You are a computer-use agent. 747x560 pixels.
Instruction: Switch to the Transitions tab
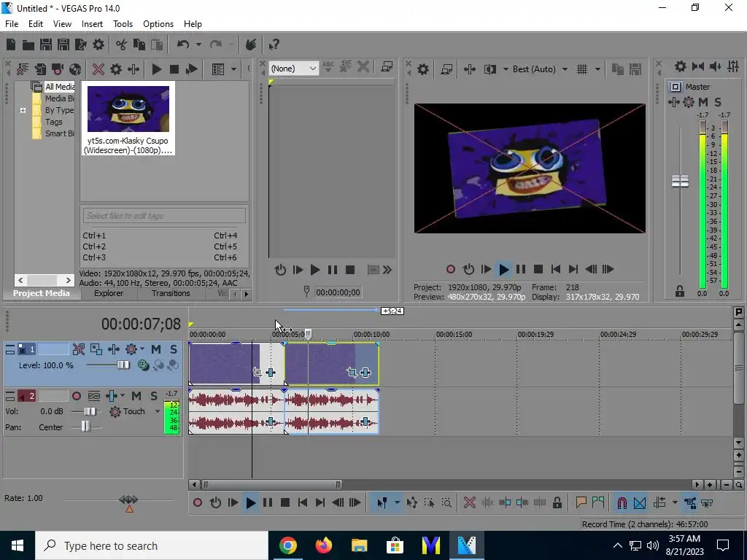click(171, 293)
